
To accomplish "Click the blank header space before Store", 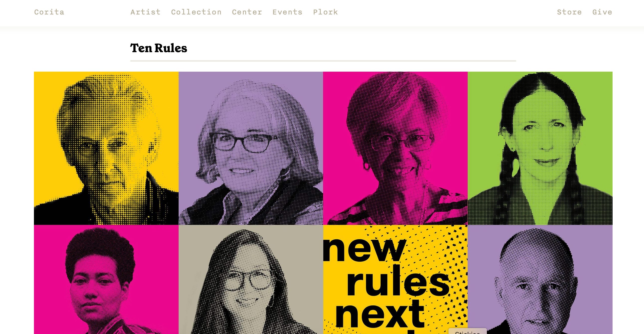I will tap(447, 12).
